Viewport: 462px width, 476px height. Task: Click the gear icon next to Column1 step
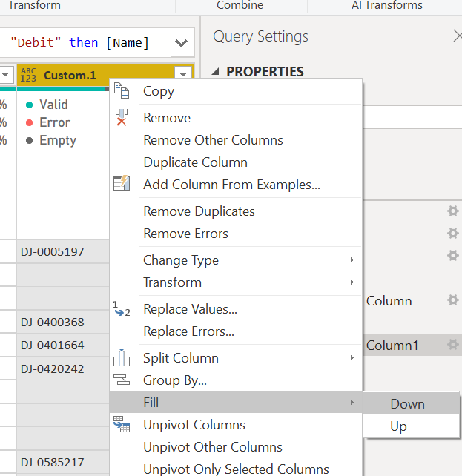(x=452, y=345)
